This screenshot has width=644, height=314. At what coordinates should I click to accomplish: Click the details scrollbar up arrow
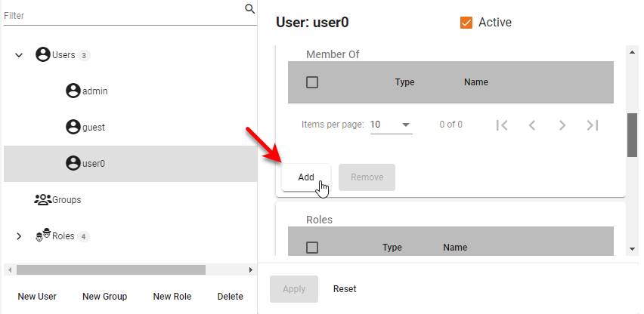pos(633,51)
